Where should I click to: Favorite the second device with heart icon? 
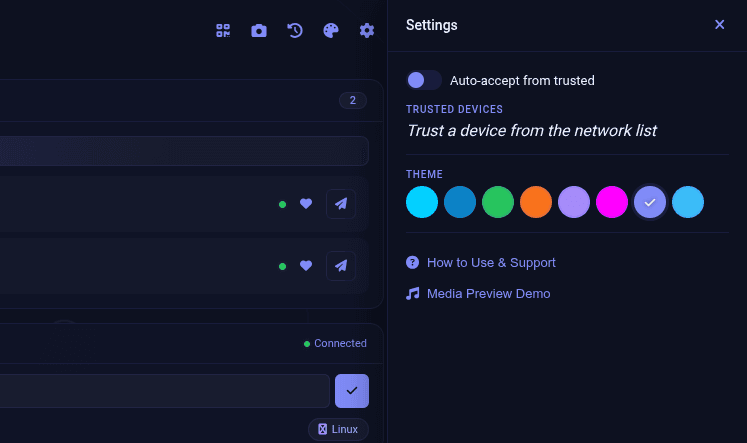306,266
